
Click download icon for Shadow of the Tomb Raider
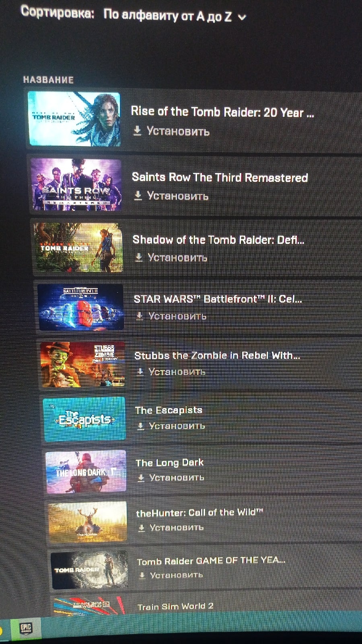pyautogui.click(x=139, y=257)
